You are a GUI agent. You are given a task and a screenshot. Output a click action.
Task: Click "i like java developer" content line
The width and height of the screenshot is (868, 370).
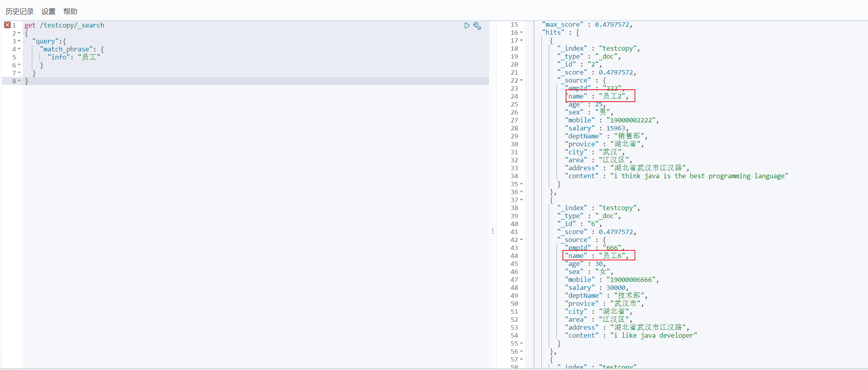[x=631, y=336]
